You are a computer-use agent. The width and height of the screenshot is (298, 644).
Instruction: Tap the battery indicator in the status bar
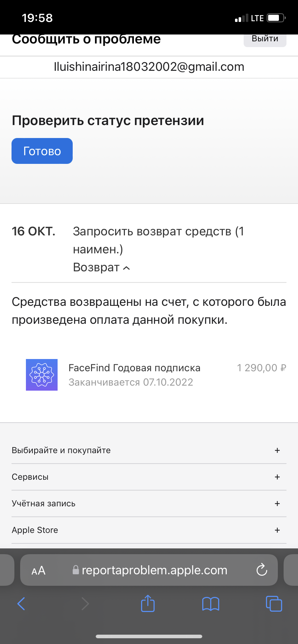point(276,18)
